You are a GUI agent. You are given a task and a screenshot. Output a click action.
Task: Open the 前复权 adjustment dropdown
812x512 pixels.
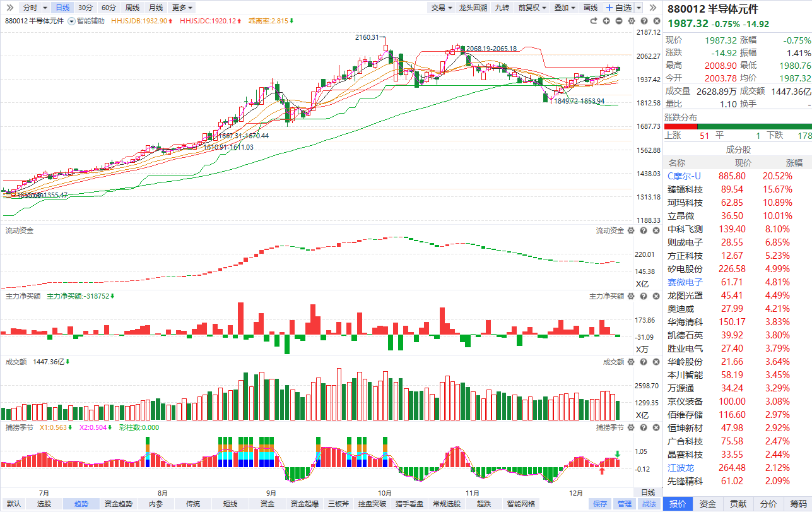click(532, 8)
